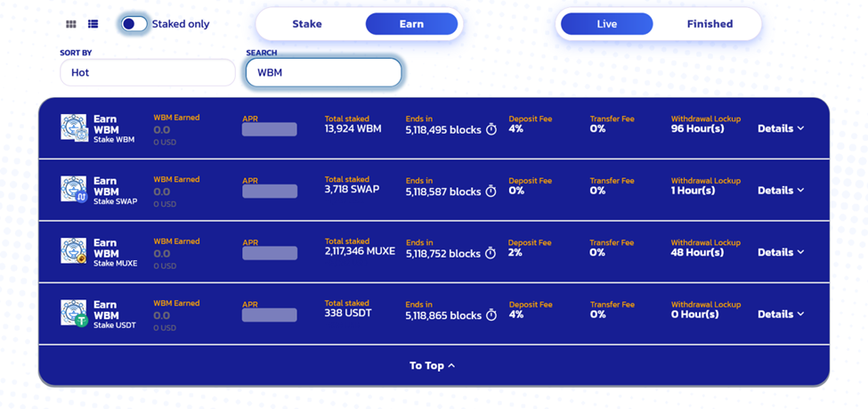
Task: Open the Sort By Hot dropdown
Action: pos(148,72)
